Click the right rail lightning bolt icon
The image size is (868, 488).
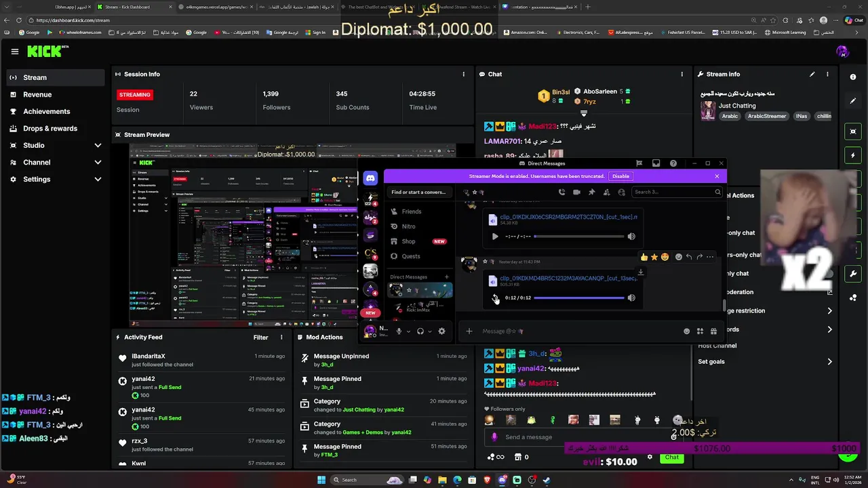(853, 155)
